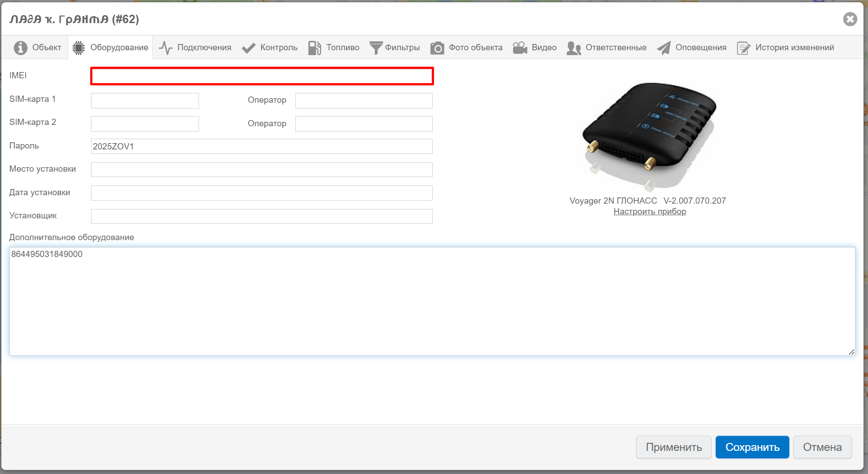Click the video camera icon of Видео
This screenshot has width=868, height=474.
(520, 48)
